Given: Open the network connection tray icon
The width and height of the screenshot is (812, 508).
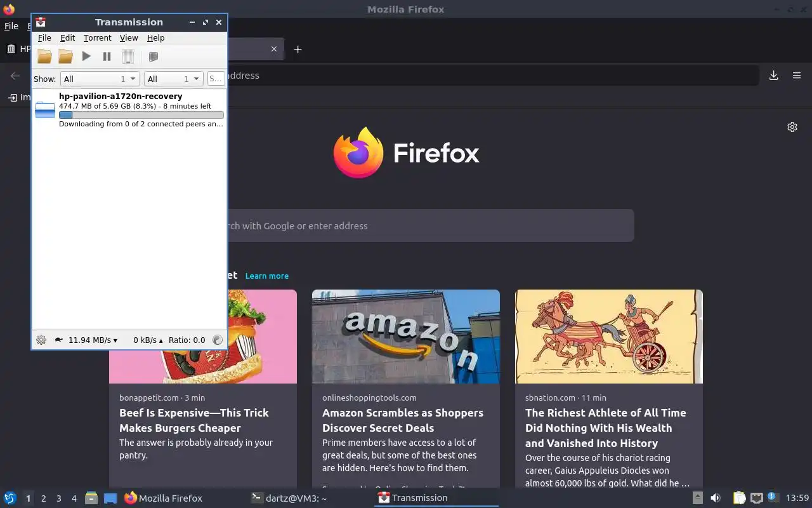Looking at the screenshot, I should tap(756, 498).
